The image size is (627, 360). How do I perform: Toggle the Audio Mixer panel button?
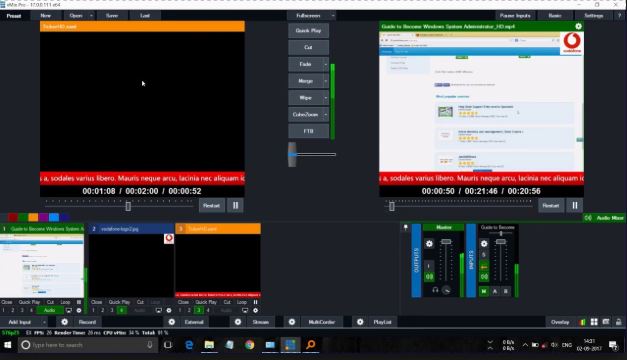click(605, 218)
